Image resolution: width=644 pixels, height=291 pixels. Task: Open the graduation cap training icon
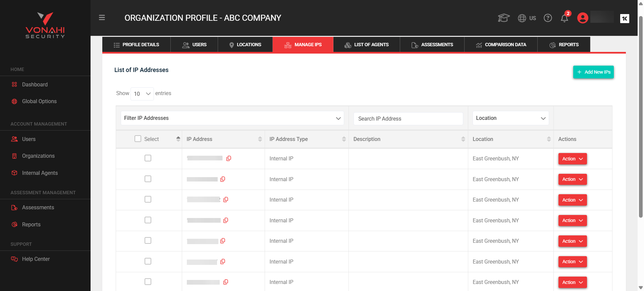(x=503, y=18)
